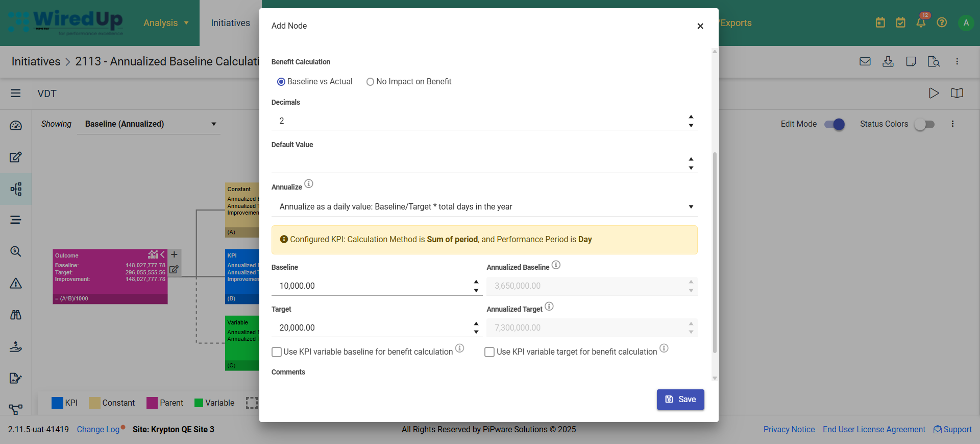Open End User License Agreement link
Viewport: 980px width, 444px height.
click(874, 430)
